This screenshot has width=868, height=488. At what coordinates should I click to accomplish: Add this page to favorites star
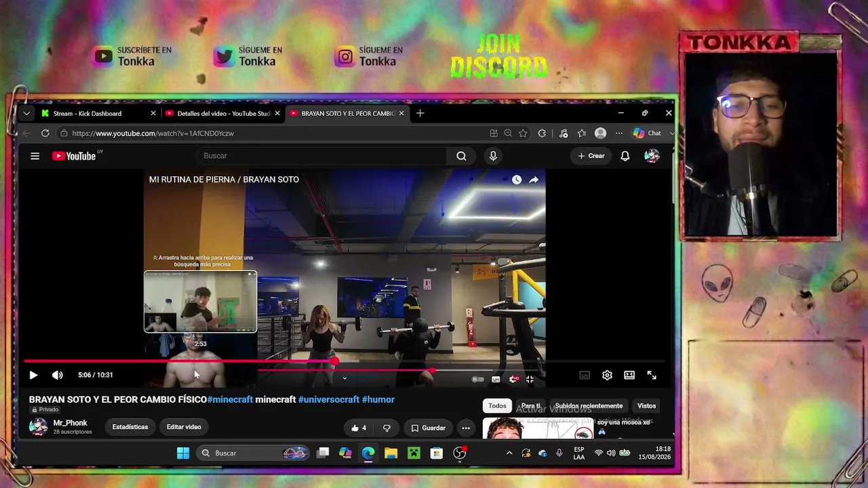coord(523,134)
